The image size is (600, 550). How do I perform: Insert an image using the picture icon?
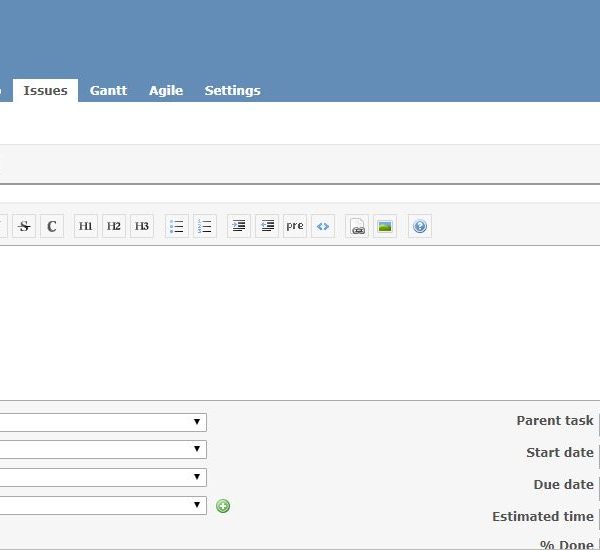coord(385,227)
